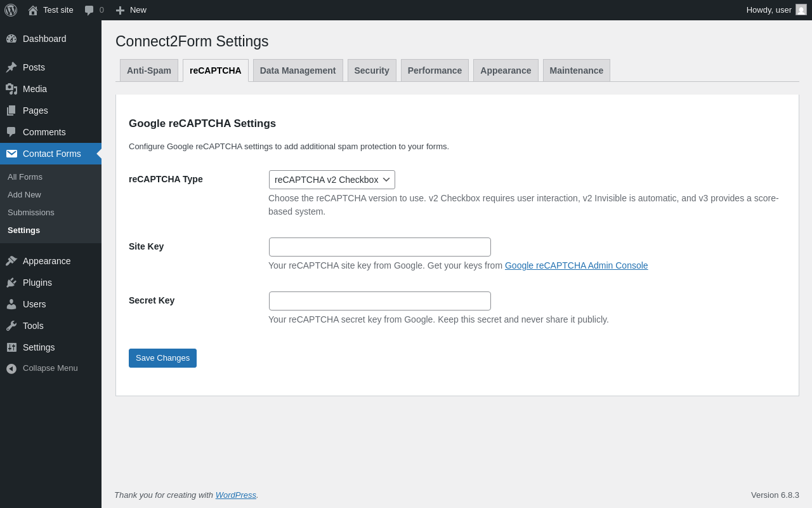Click the Version 6.8.3 footer text
Image resolution: width=812 pixels, height=508 pixels.
[775, 495]
